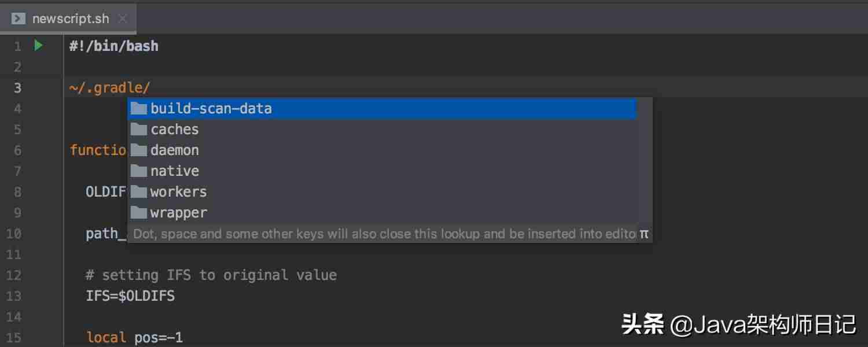Viewport: 868px width, 347px height.
Task: Click the comment line about setting IFS
Action: point(211,275)
